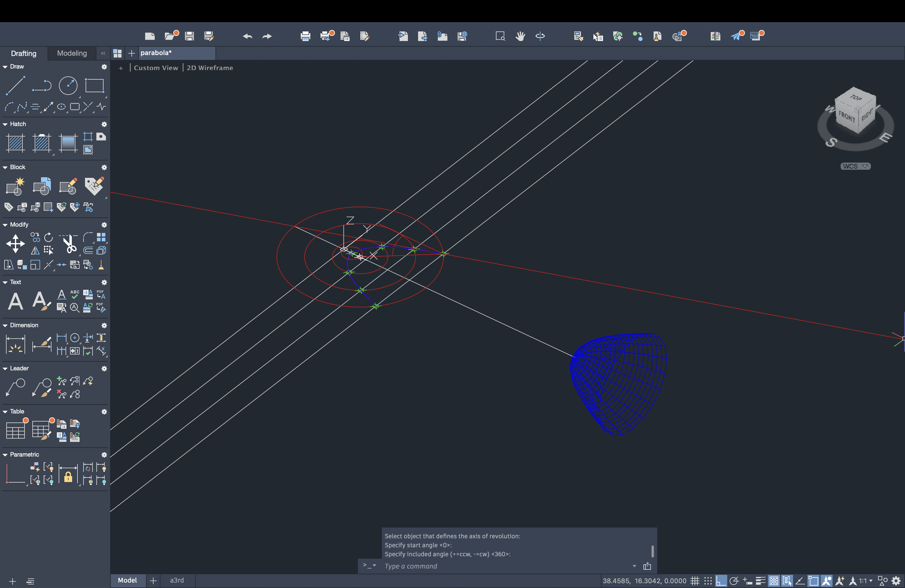Open annotation scale 1:1 dropdown
Image resolution: width=905 pixels, height=588 pixels.
[866, 581]
